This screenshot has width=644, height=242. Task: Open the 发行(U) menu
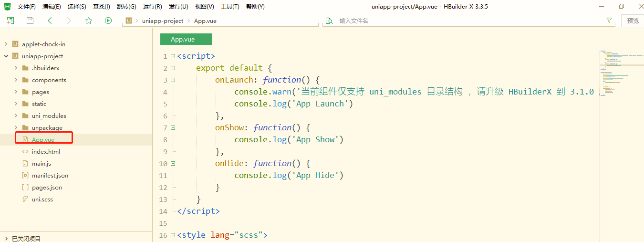pyautogui.click(x=178, y=7)
